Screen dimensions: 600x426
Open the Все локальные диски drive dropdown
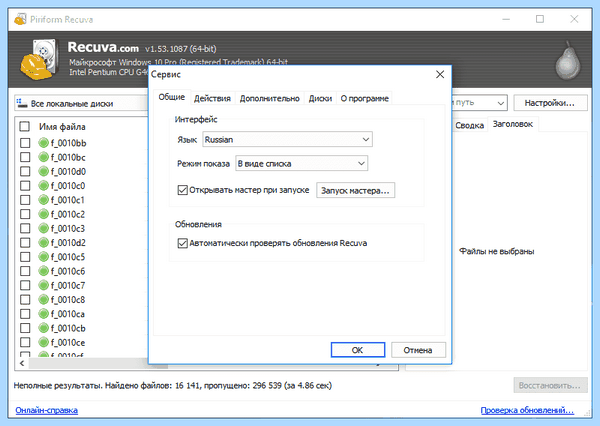(81, 103)
